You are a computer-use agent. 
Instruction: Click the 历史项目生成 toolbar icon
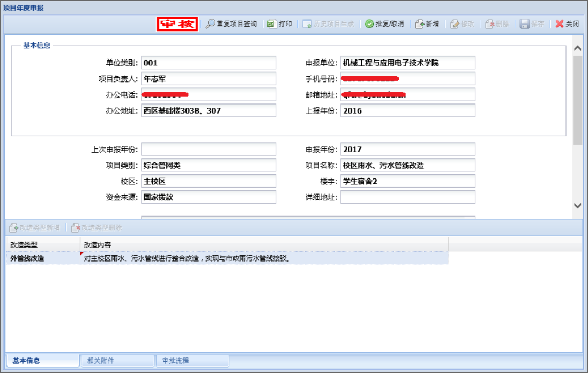pos(307,24)
